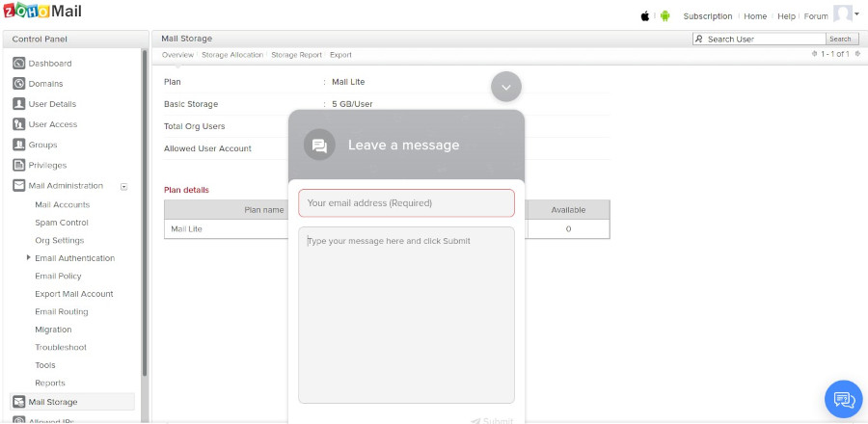Click the Search button
The width and height of the screenshot is (868, 424).
[x=840, y=40]
